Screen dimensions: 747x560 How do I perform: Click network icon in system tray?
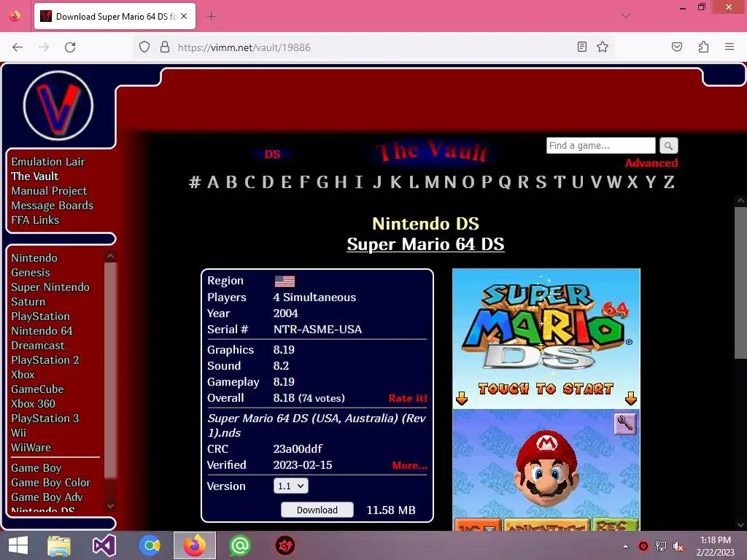(661, 546)
